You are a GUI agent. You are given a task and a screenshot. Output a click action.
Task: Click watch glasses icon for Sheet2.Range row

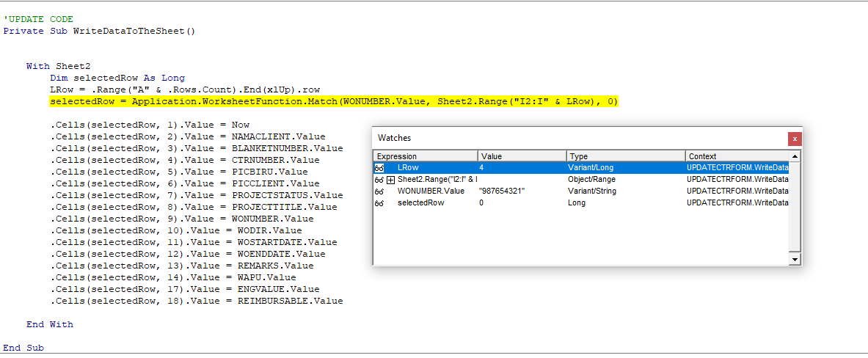(x=379, y=179)
